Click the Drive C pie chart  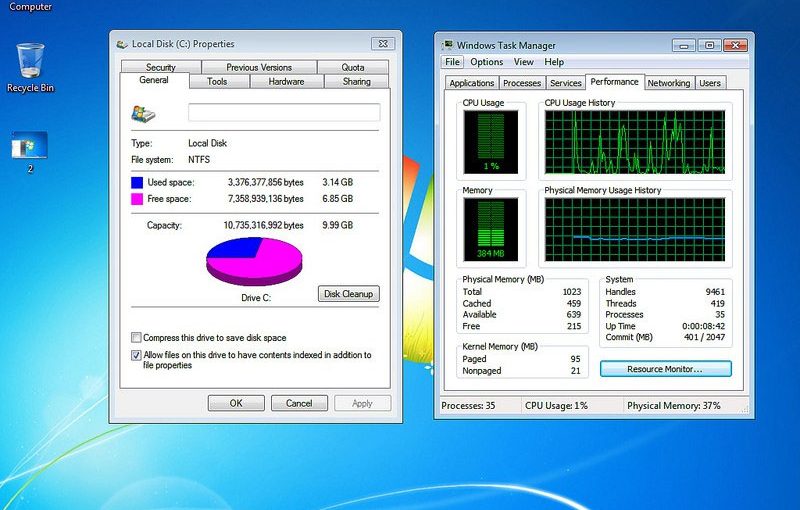point(254,261)
